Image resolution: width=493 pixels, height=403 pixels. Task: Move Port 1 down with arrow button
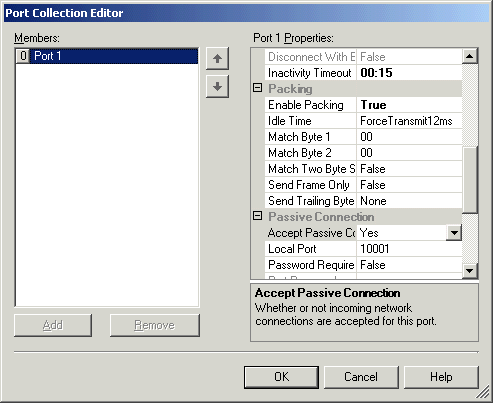click(x=217, y=87)
